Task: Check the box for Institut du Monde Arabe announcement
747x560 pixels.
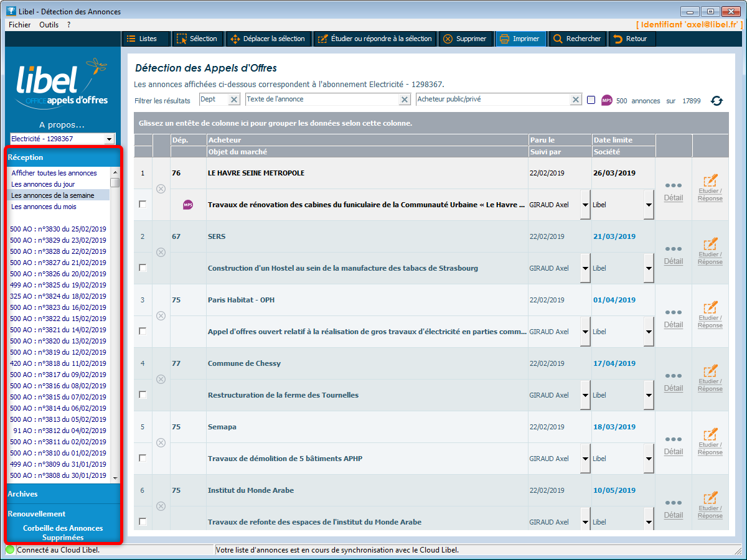Action: pos(143,522)
